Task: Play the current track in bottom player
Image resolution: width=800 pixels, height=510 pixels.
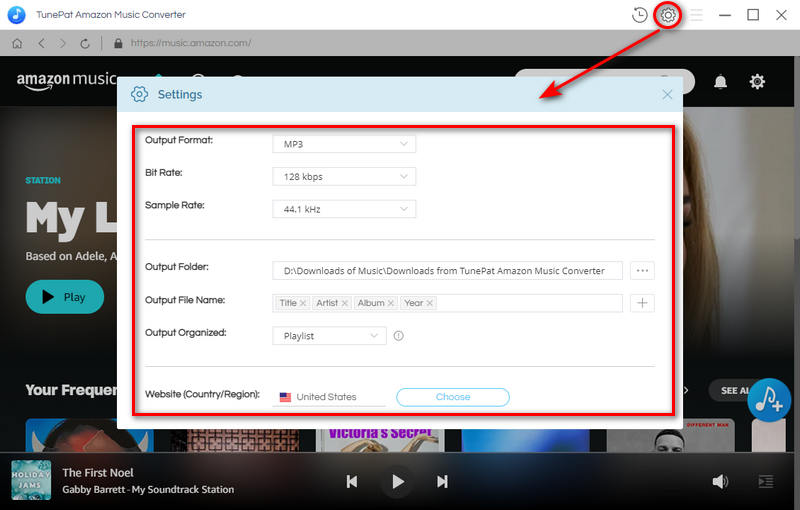Action: (x=398, y=481)
